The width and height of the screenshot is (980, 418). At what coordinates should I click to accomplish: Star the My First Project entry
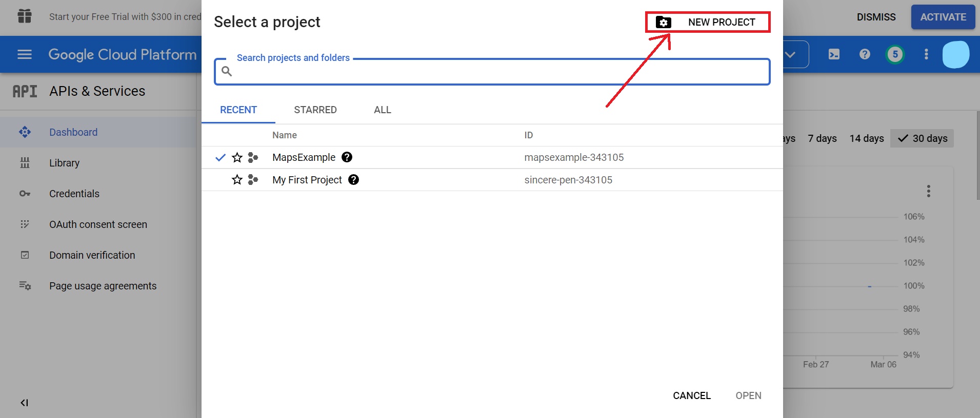point(237,180)
